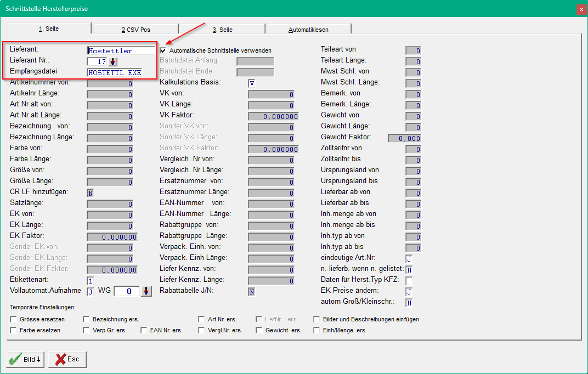Image resolution: width=588 pixels, height=374 pixels.
Task: Click the autom Groß/Kleinschr. field
Action: [409, 303]
